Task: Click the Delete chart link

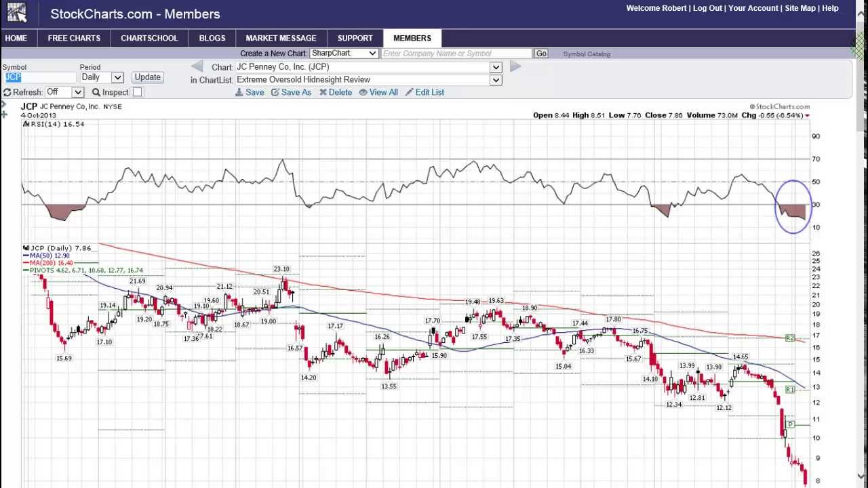Action: (x=336, y=92)
